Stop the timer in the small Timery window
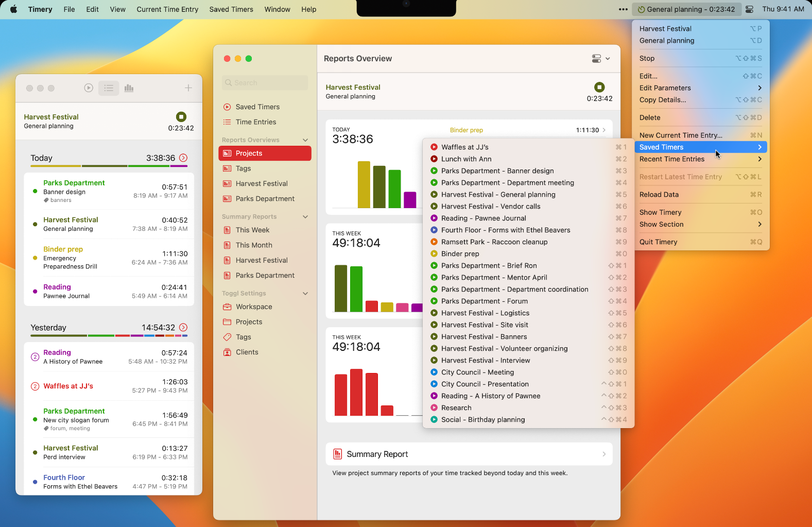 pyautogui.click(x=181, y=117)
